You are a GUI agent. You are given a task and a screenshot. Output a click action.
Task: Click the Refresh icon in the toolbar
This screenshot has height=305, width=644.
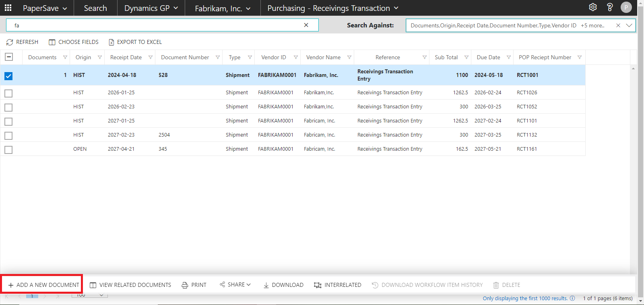tap(10, 42)
